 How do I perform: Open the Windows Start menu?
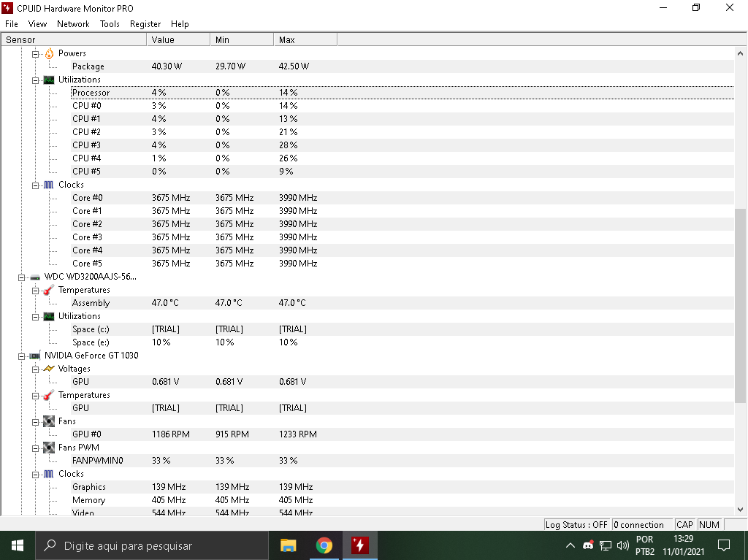pos(18,545)
